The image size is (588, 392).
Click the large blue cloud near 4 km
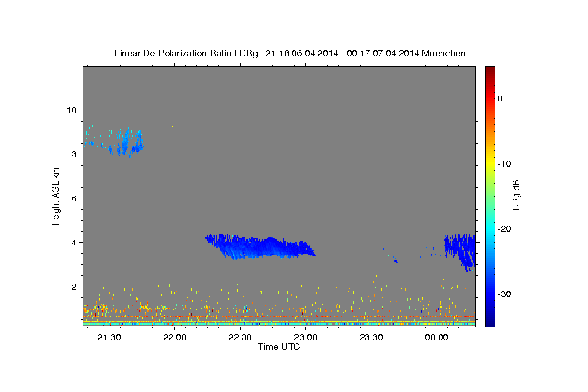261,246
